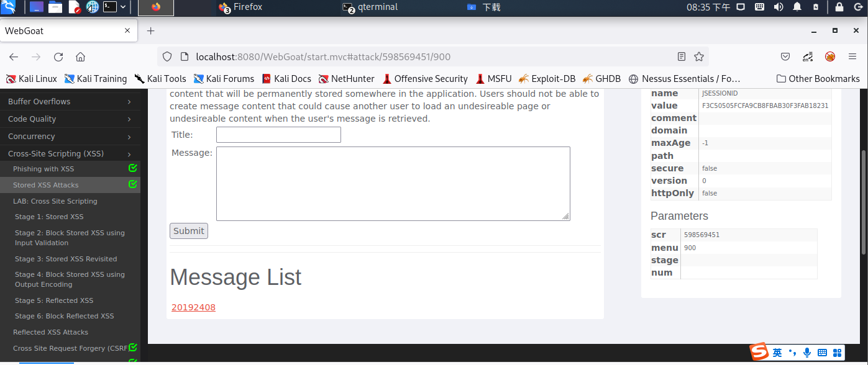The width and height of the screenshot is (868, 365).
Task: Toggle Sogou punctuation mode icon
Action: click(792, 353)
